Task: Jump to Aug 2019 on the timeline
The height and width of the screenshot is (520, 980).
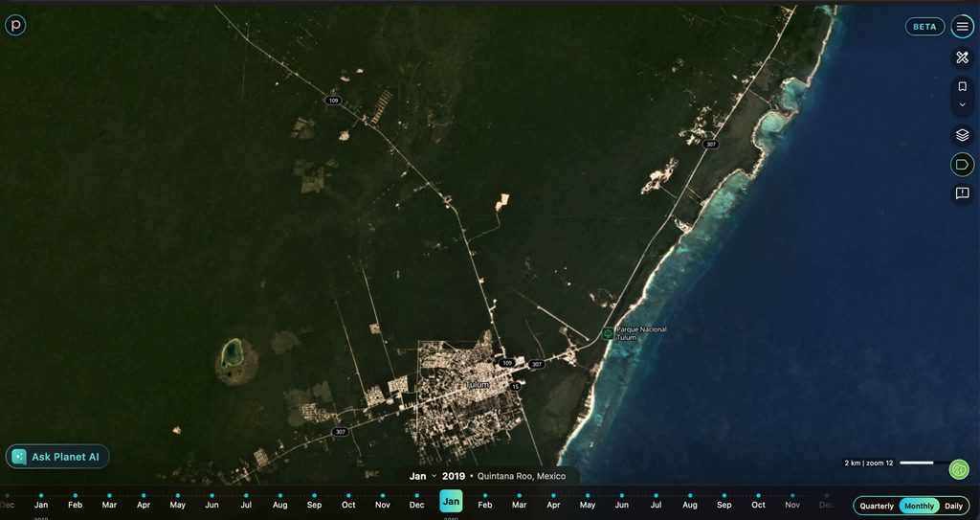Action: [690, 505]
